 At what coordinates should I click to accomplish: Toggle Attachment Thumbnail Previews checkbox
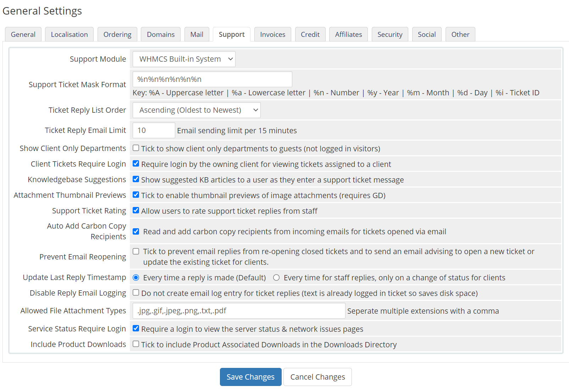click(x=136, y=195)
